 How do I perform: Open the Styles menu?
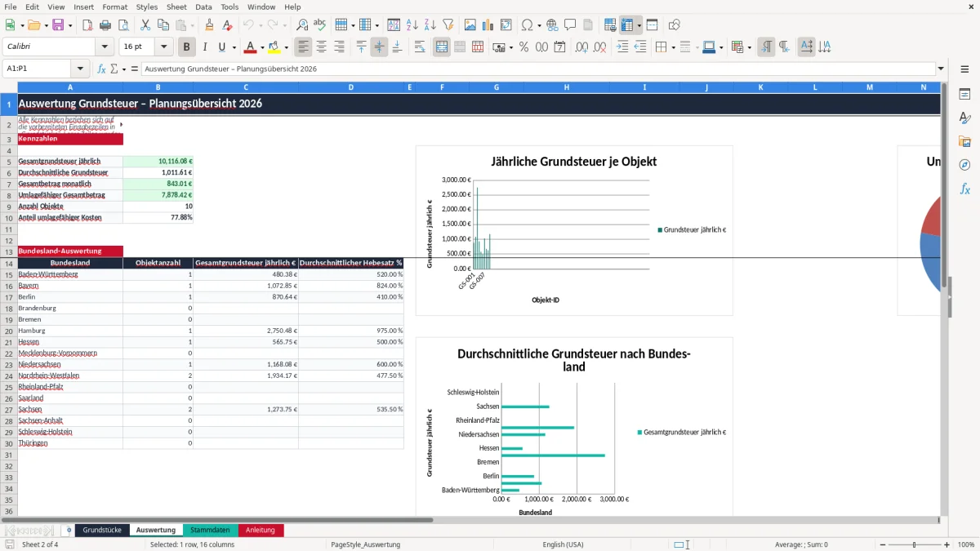point(147,7)
